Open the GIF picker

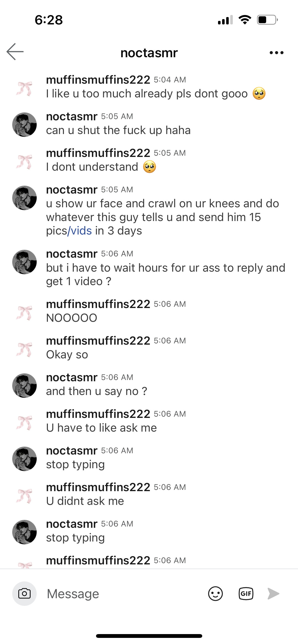[246, 594]
